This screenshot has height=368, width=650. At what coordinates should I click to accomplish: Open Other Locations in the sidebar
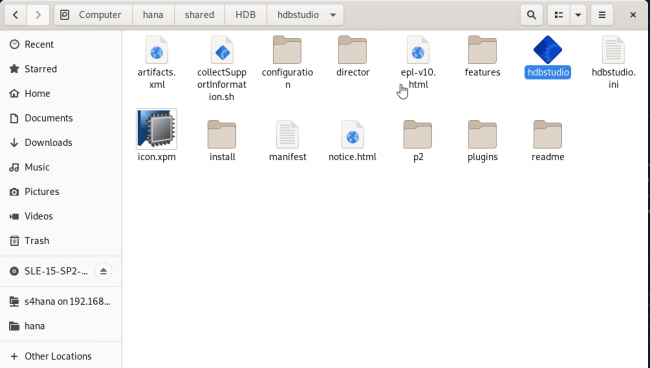tap(61, 356)
